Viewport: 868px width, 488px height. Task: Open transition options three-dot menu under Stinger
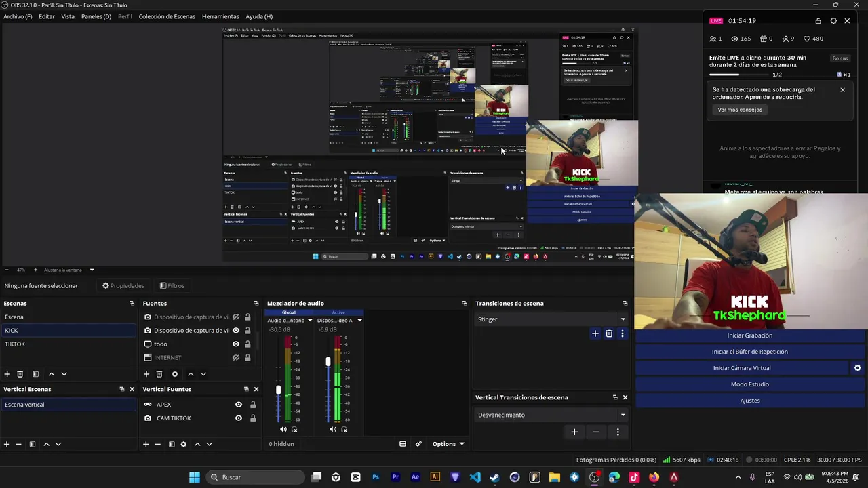tap(622, 333)
